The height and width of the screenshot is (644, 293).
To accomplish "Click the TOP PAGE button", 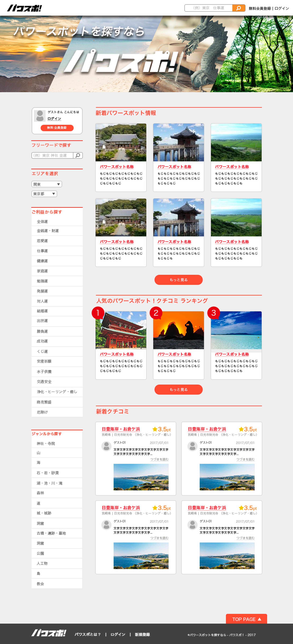I will (x=246, y=619).
